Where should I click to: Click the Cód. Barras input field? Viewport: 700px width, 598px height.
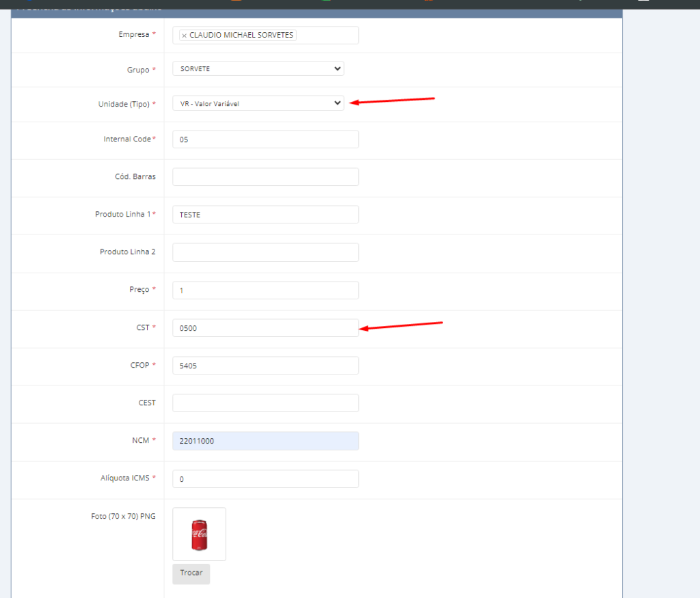(265, 177)
